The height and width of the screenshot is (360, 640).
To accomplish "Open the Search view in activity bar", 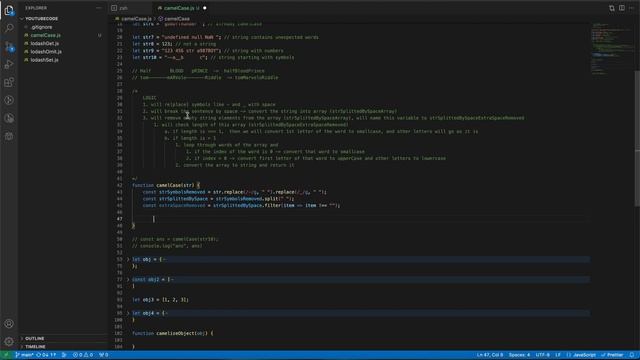I will click(x=9, y=28).
